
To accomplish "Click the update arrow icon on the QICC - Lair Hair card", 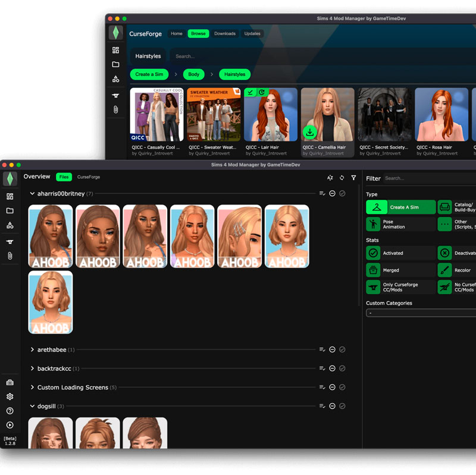I will point(262,92).
